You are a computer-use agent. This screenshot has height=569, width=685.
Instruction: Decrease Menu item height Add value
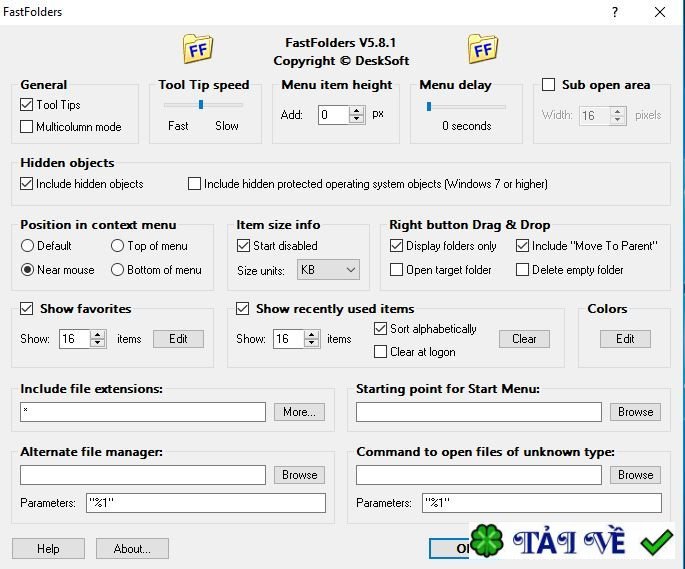(x=357, y=119)
